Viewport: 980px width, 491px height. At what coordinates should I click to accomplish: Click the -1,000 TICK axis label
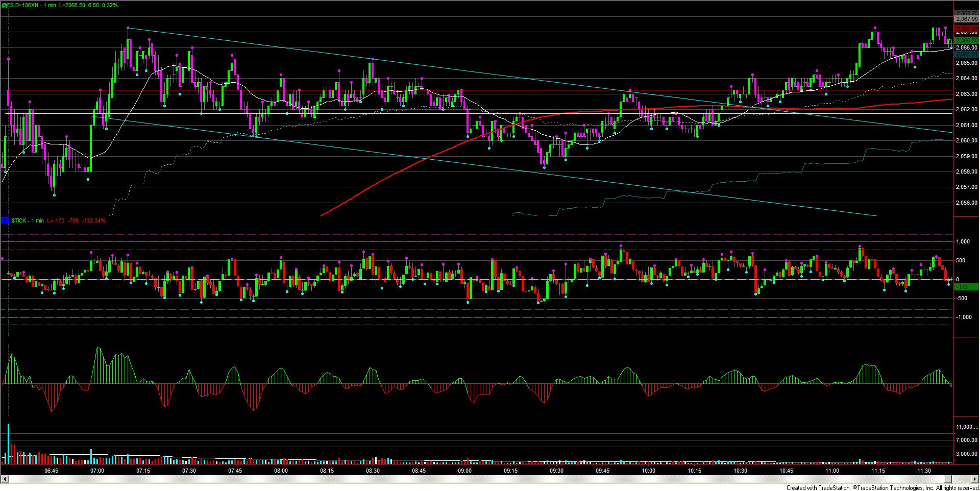[963, 317]
